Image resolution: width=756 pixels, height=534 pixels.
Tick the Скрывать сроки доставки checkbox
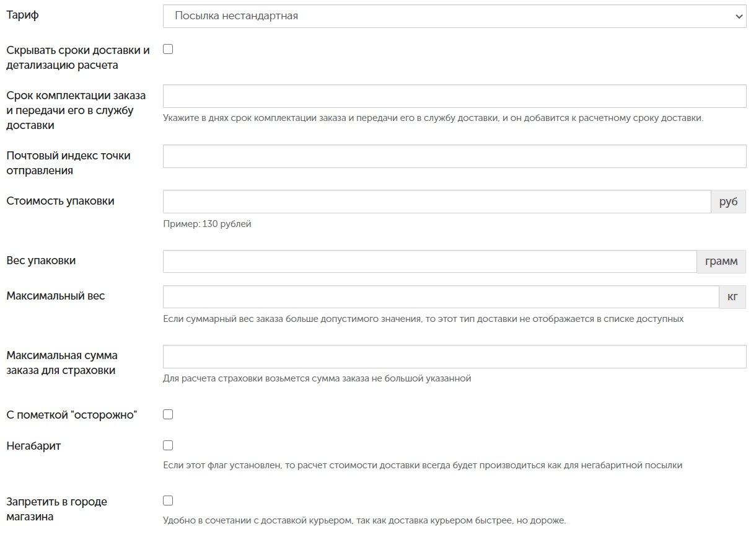pyautogui.click(x=168, y=49)
